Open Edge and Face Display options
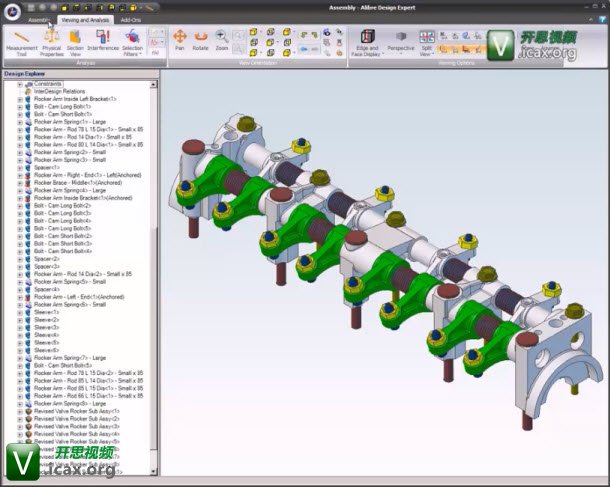 367,43
